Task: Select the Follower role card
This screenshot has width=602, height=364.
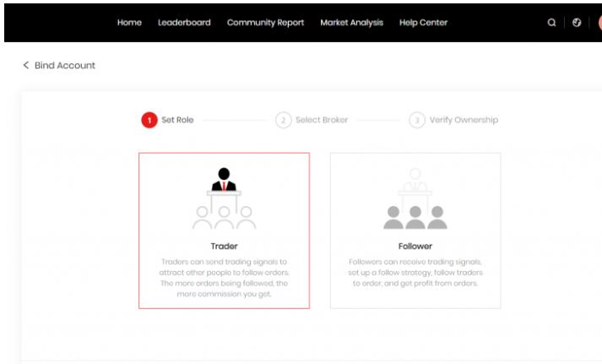Action: click(x=415, y=231)
